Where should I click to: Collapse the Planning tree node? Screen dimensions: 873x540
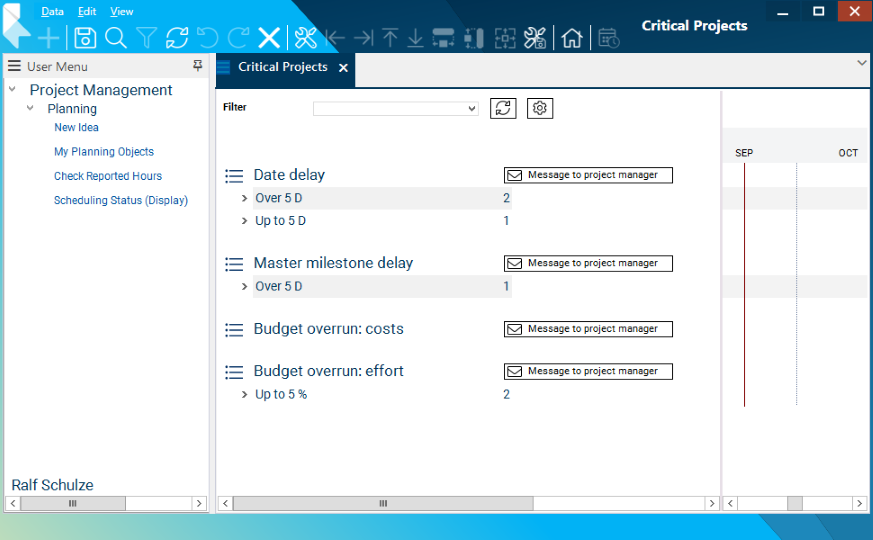click(x=30, y=108)
